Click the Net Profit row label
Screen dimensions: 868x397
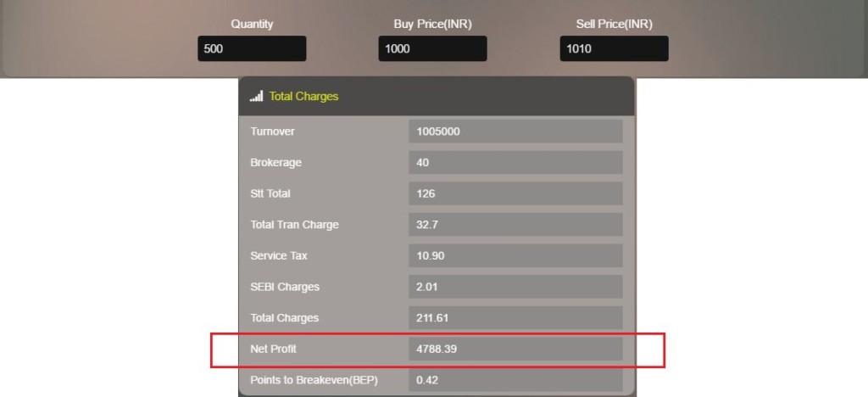pos(274,349)
